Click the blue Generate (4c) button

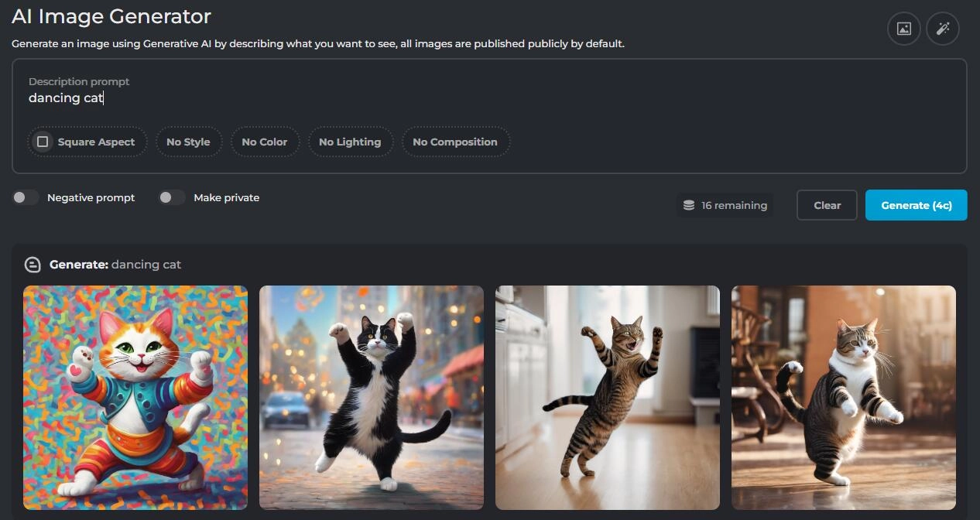(916, 205)
